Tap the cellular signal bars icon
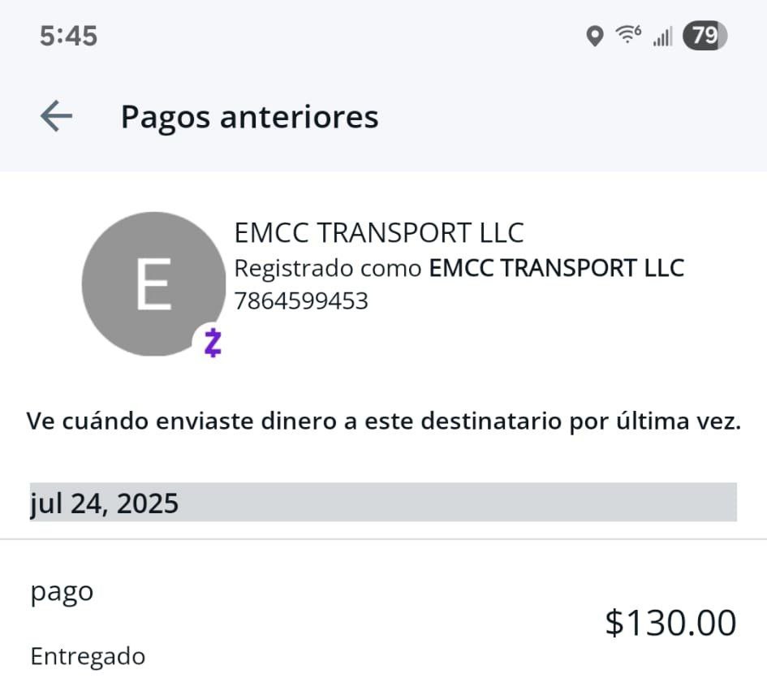Viewport: 767px width, 700px height. pyautogui.click(x=662, y=37)
